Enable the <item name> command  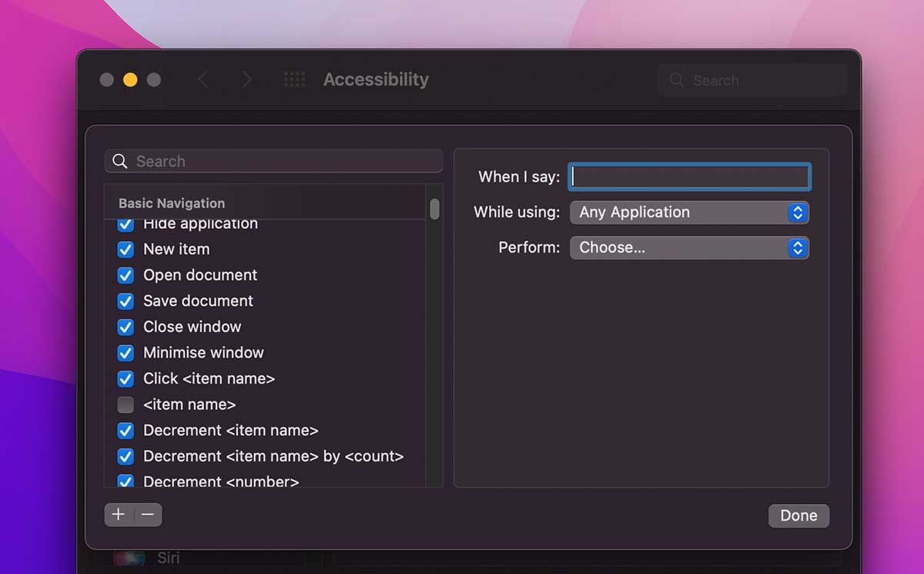[126, 404]
